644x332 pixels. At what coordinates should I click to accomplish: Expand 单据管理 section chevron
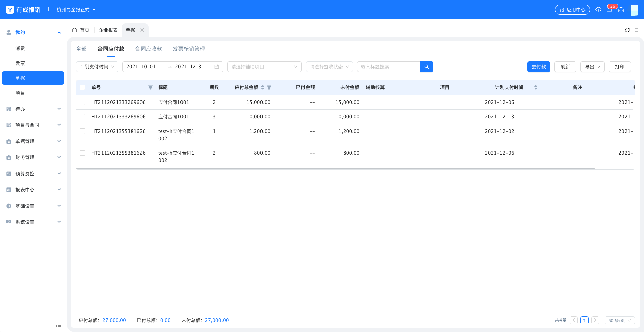pos(59,141)
